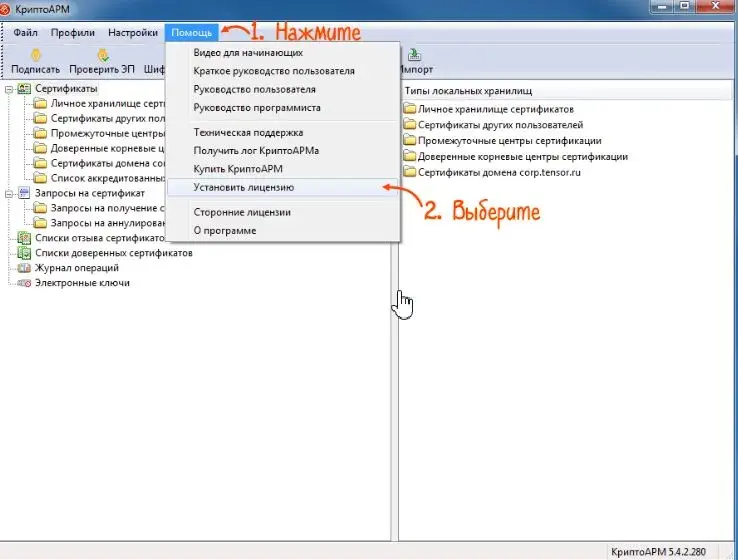Click the Списки отзыва сертификатов icon
Screen dimensions: 738x560
point(24,238)
